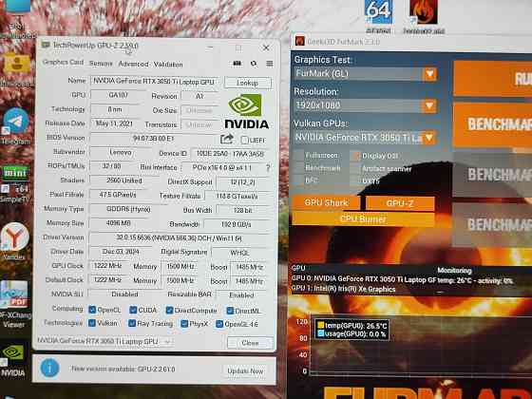
Task: Click the Bus Interface question mark
Action: tap(268, 167)
